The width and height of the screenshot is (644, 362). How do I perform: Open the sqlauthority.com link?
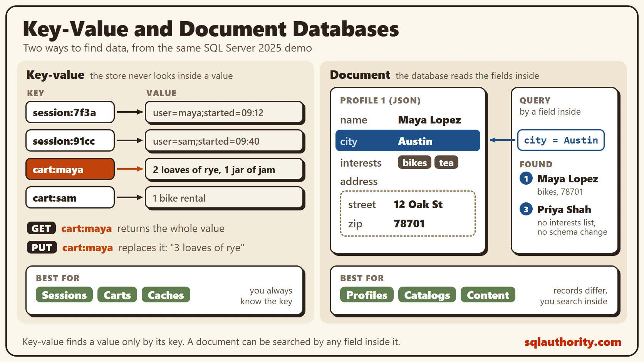click(573, 342)
